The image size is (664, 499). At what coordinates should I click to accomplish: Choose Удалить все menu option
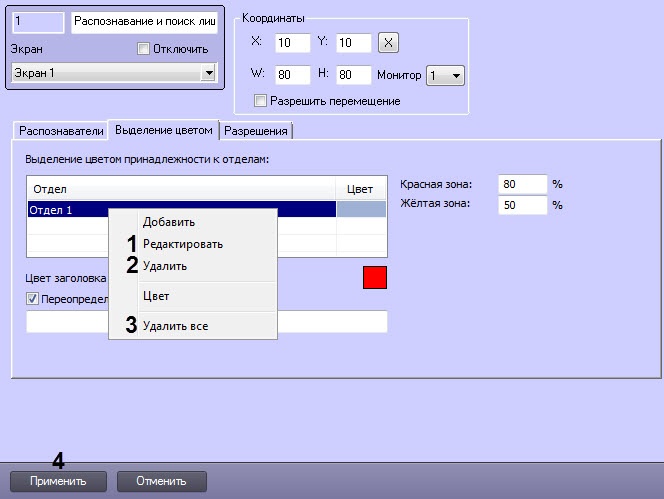pos(176,326)
